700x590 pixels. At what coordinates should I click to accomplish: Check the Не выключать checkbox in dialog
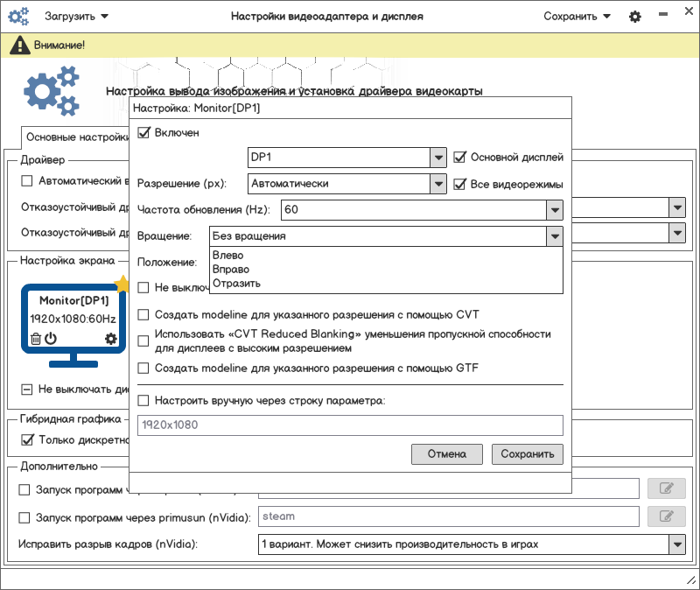coord(143,287)
